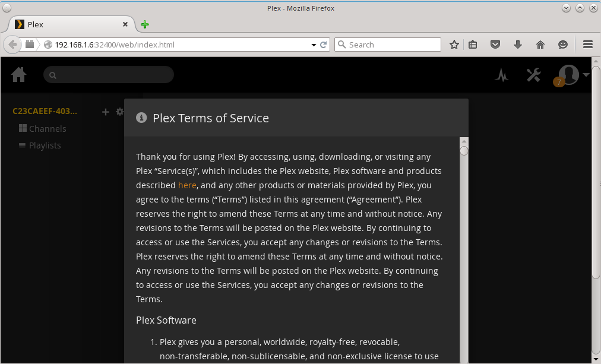
Task: Click the browser page vertical scrollbar thumb
Action: [596, 172]
